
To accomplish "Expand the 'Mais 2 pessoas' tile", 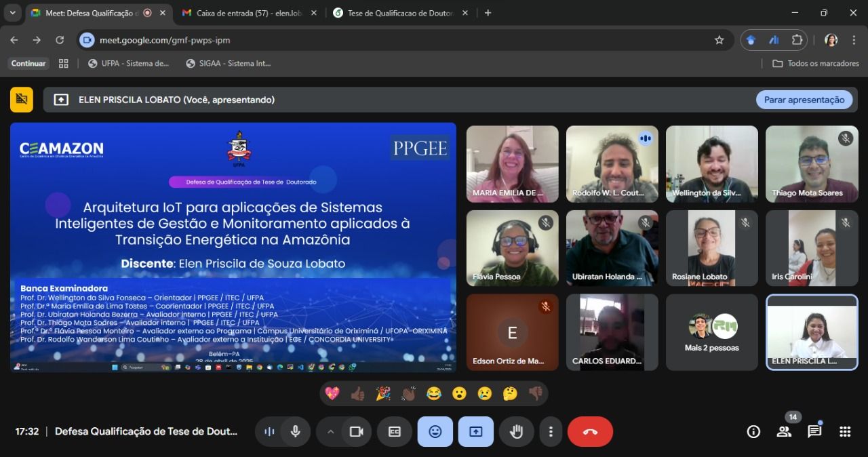I will point(711,332).
